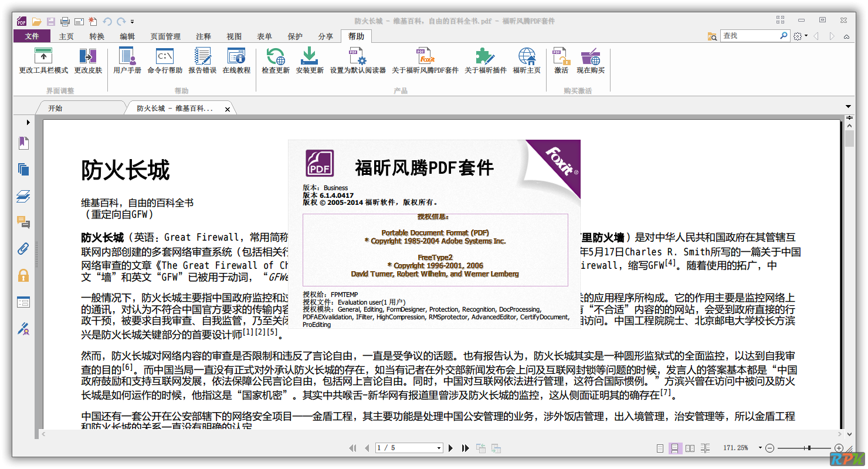Open 命令行帮助 command line help

pyautogui.click(x=165, y=61)
